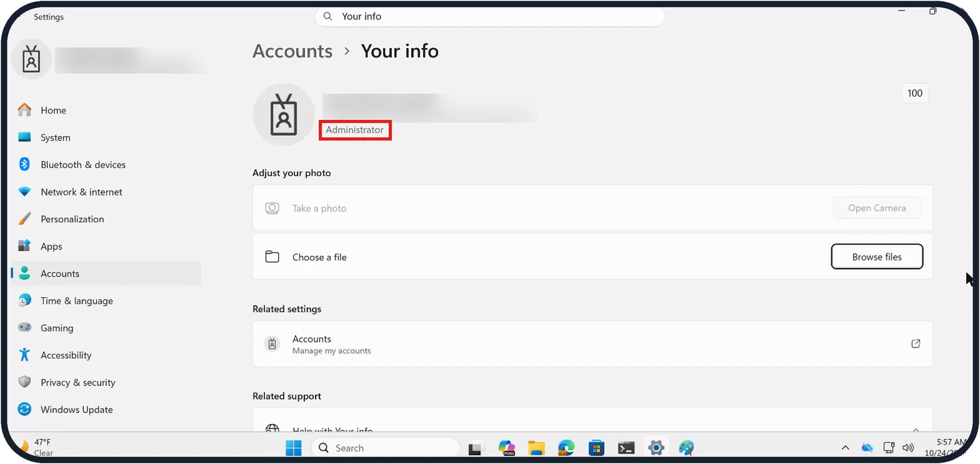Click the Choose a file row
This screenshot has width=980, height=464.
[x=592, y=257]
